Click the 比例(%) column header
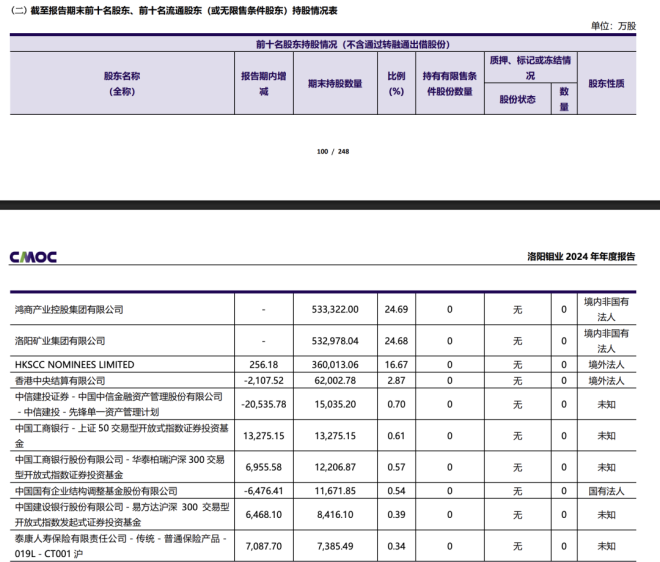This screenshot has width=660, height=562. pyautogui.click(x=396, y=83)
